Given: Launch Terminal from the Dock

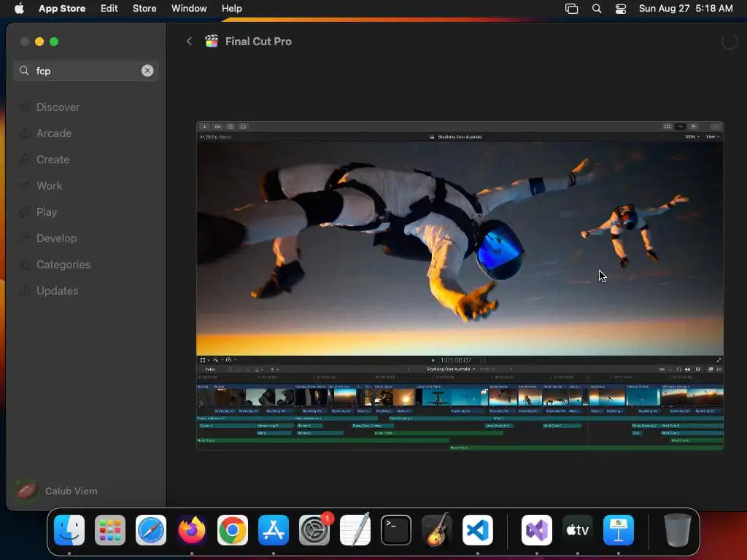Looking at the screenshot, I should [x=396, y=530].
